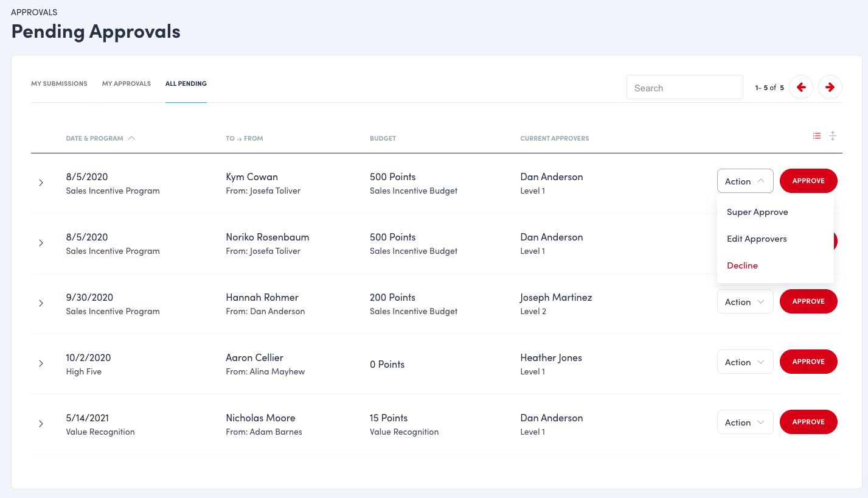Click the sort arrow on Date & Program
The height and width of the screenshot is (498, 868).
(133, 138)
